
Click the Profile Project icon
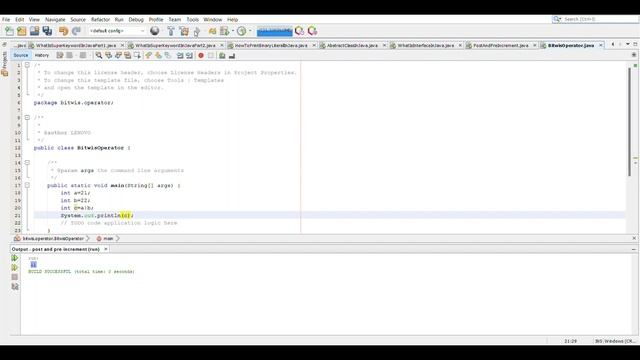coord(224,31)
